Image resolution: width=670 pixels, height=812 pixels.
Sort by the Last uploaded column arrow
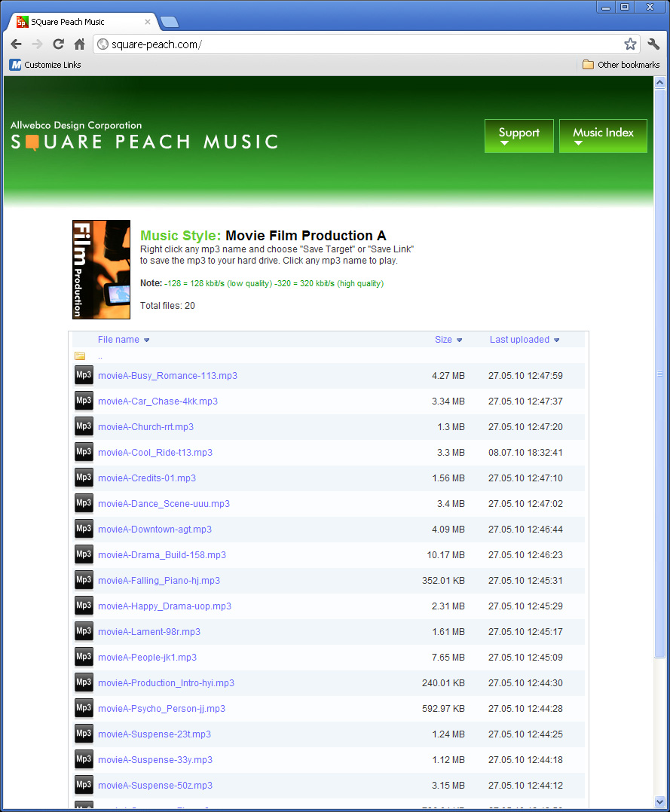pos(556,340)
